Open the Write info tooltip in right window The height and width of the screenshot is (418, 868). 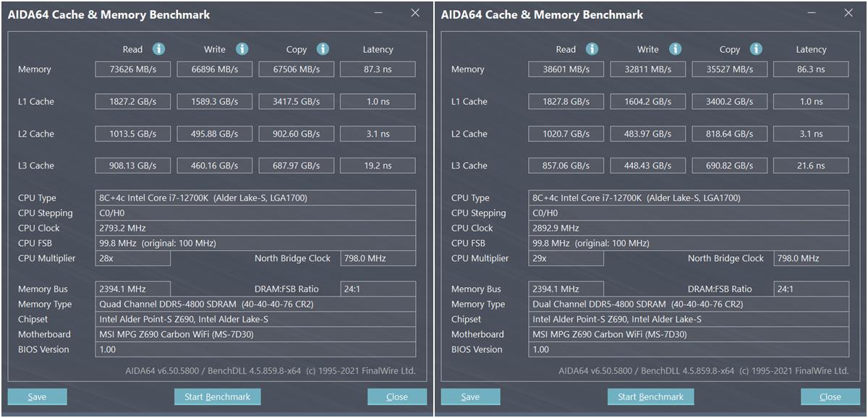pyautogui.click(x=675, y=49)
